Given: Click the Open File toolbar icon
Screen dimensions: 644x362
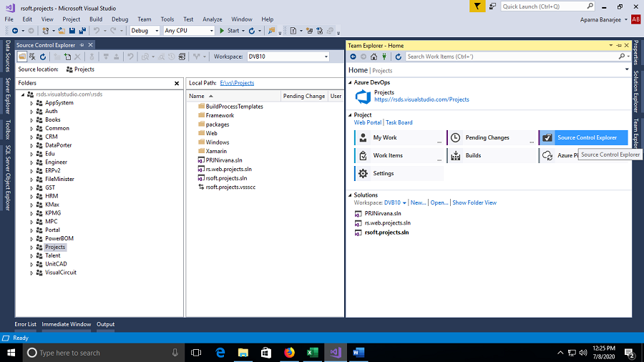Looking at the screenshot, I should [62, 31].
